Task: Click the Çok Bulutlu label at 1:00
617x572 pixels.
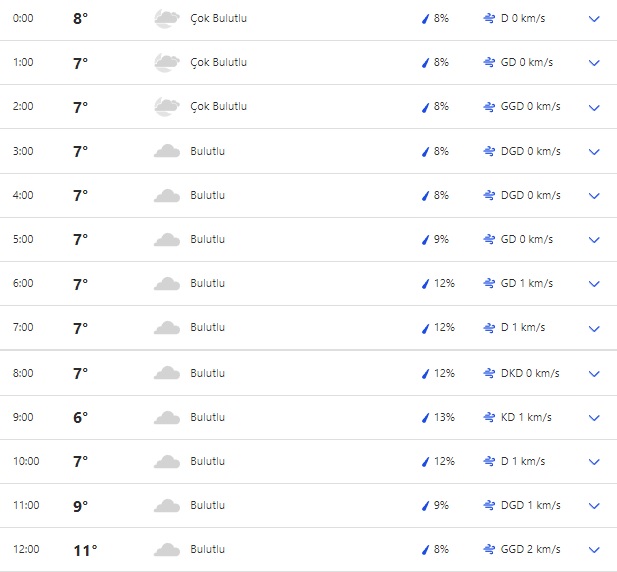Action: tap(218, 62)
